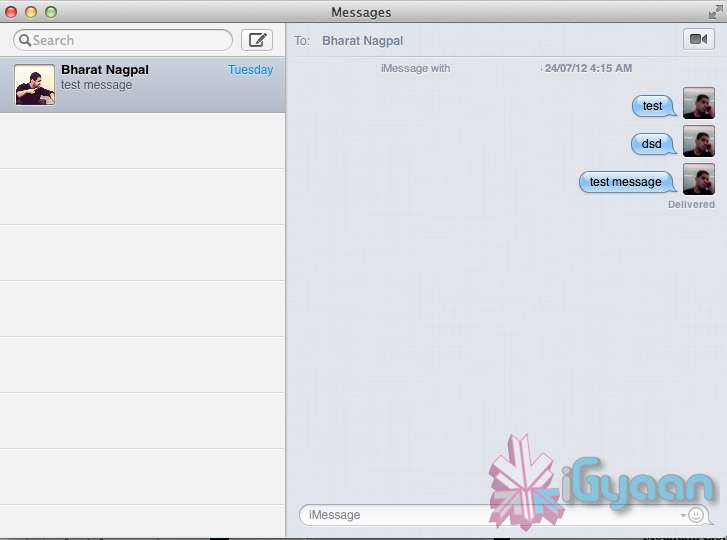
Task: Focus the Search input field
Action: (130, 41)
